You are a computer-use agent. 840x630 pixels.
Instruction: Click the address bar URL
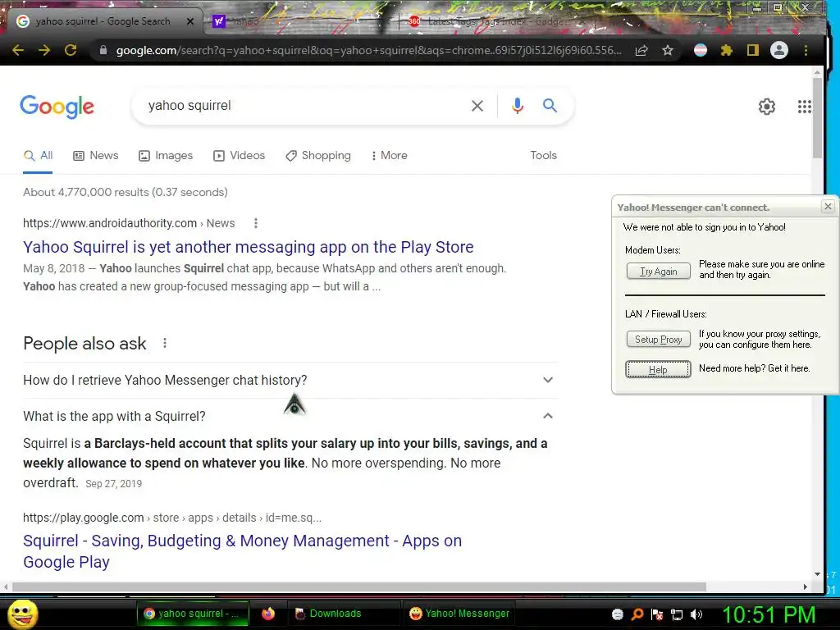(368, 50)
